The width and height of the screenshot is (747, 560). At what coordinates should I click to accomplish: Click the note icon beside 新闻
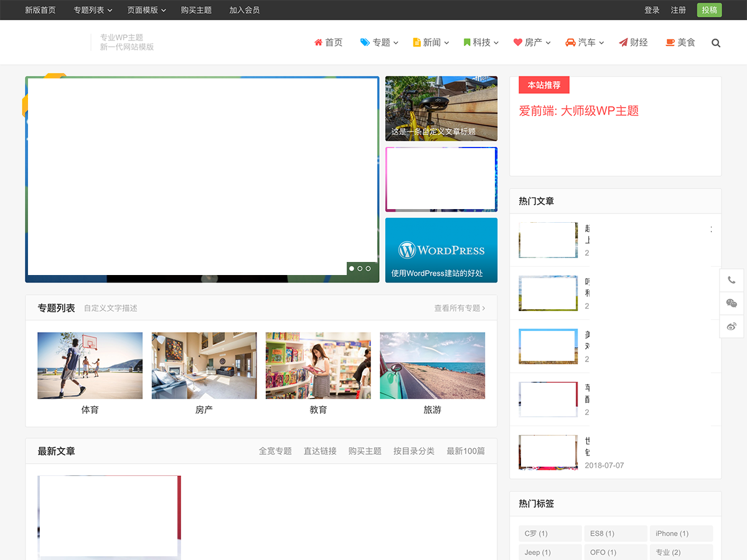click(417, 42)
